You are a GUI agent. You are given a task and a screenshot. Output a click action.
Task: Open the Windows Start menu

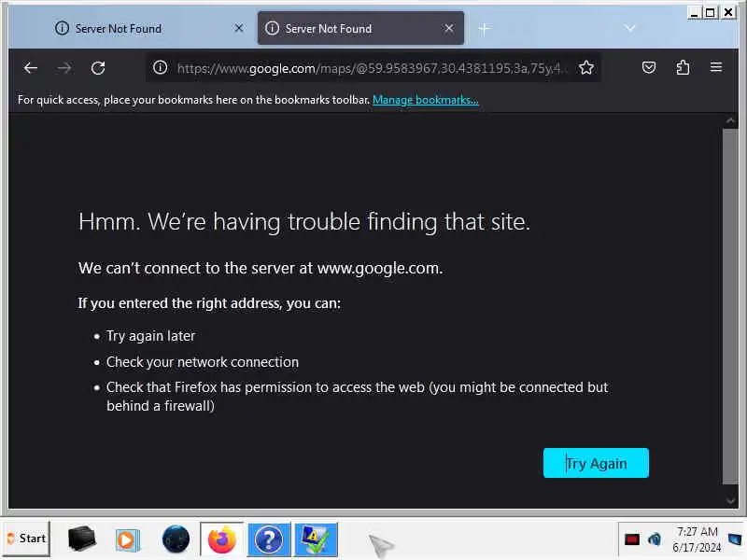27,539
